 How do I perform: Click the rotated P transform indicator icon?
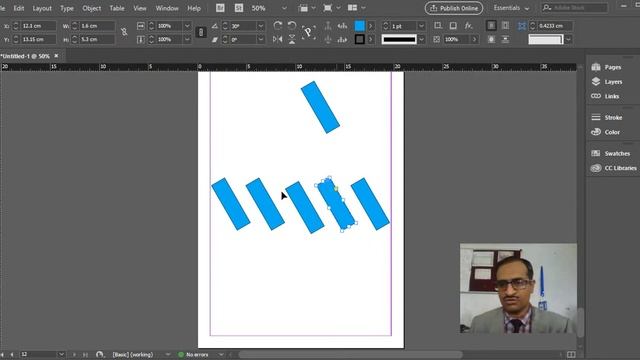(308, 32)
